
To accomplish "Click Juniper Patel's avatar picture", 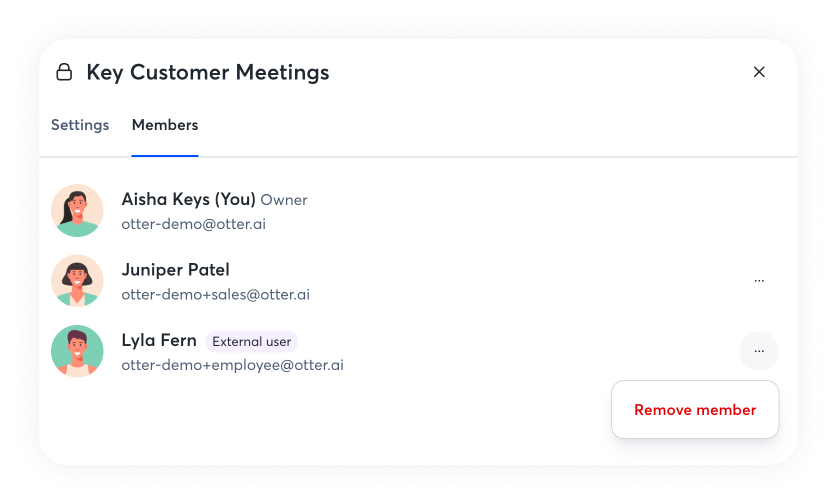I will click(x=77, y=281).
